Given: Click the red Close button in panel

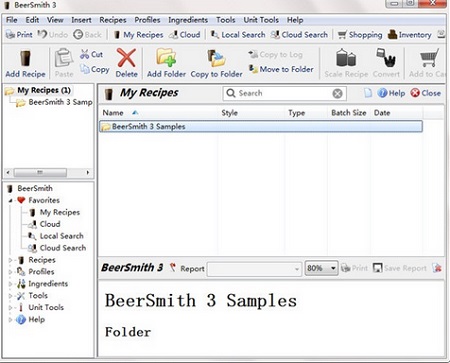Looking at the screenshot, I should (x=426, y=93).
